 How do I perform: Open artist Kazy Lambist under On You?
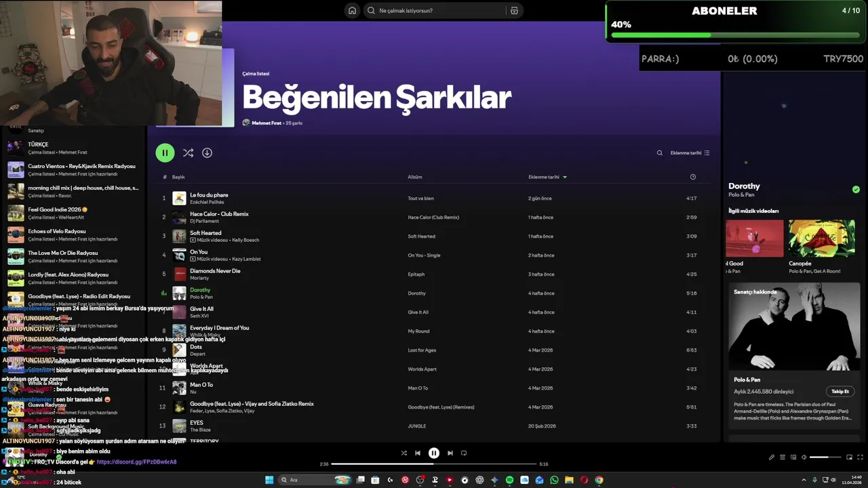247,259
